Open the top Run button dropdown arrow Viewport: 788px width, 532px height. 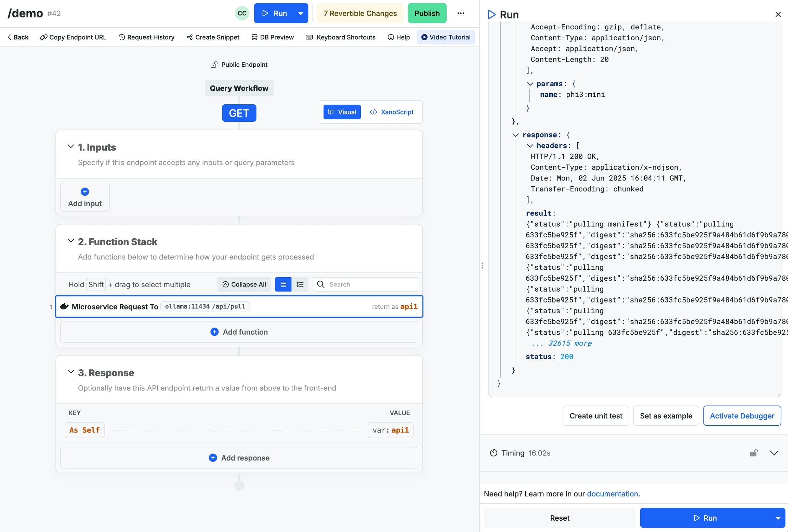point(301,13)
